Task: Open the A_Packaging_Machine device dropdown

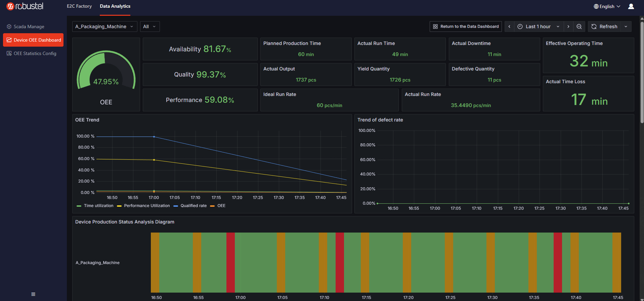Action: point(104,27)
